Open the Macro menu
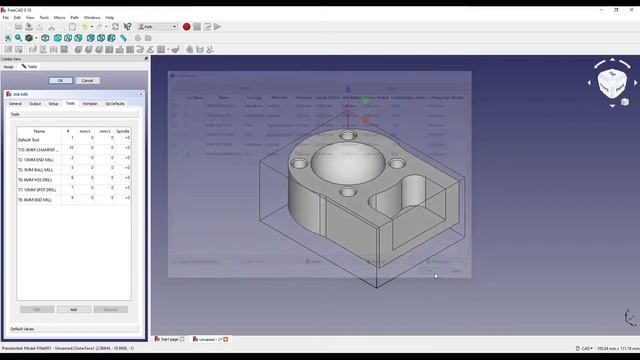 click(60, 18)
